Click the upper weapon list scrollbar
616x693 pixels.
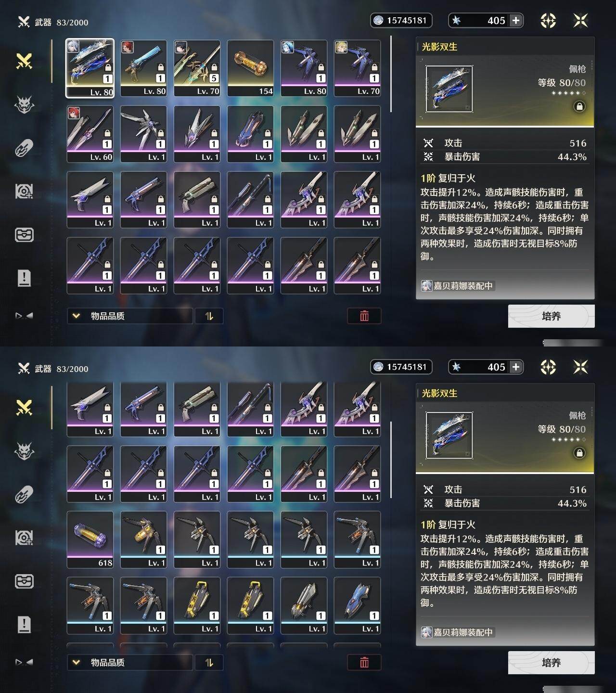coord(391,75)
